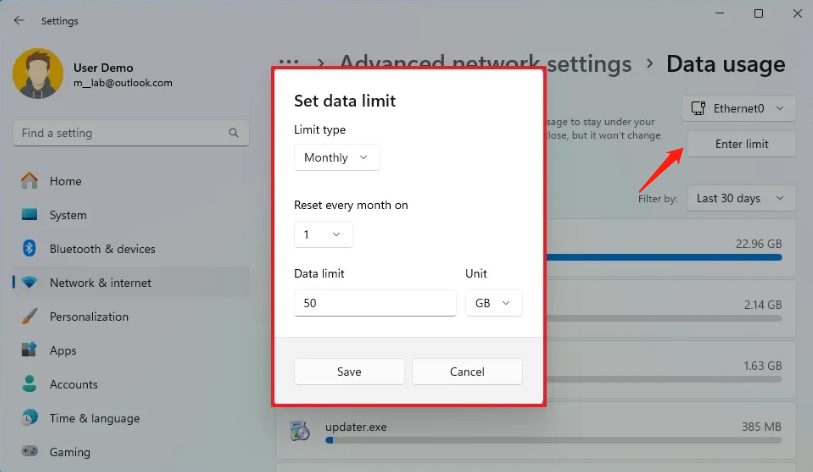Save the data limit
Image resolution: width=813 pixels, height=472 pixels.
[349, 371]
